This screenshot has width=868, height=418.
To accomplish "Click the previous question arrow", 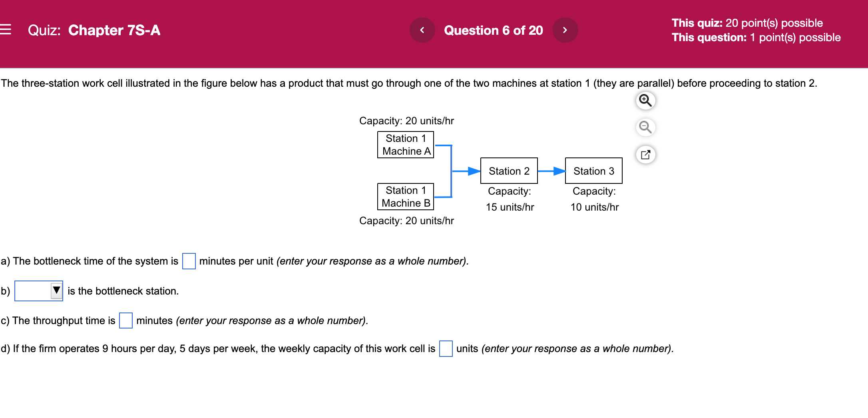I will 422,30.
